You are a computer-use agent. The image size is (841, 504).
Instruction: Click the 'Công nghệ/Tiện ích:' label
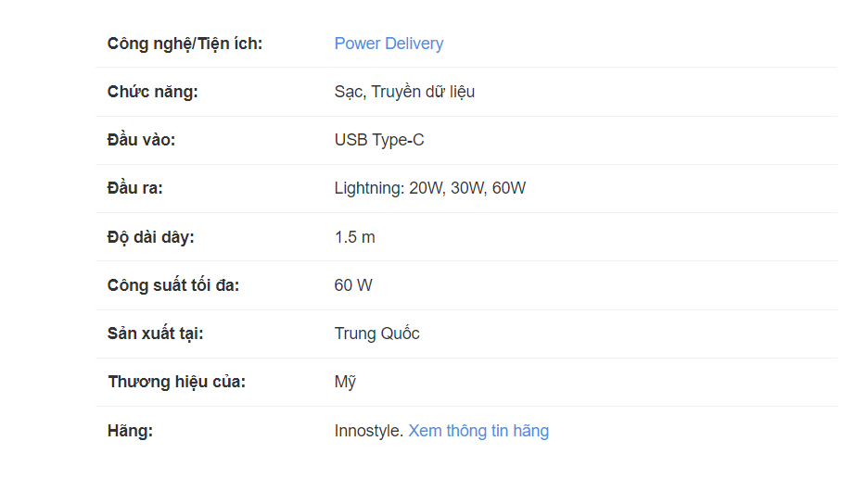(185, 44)
